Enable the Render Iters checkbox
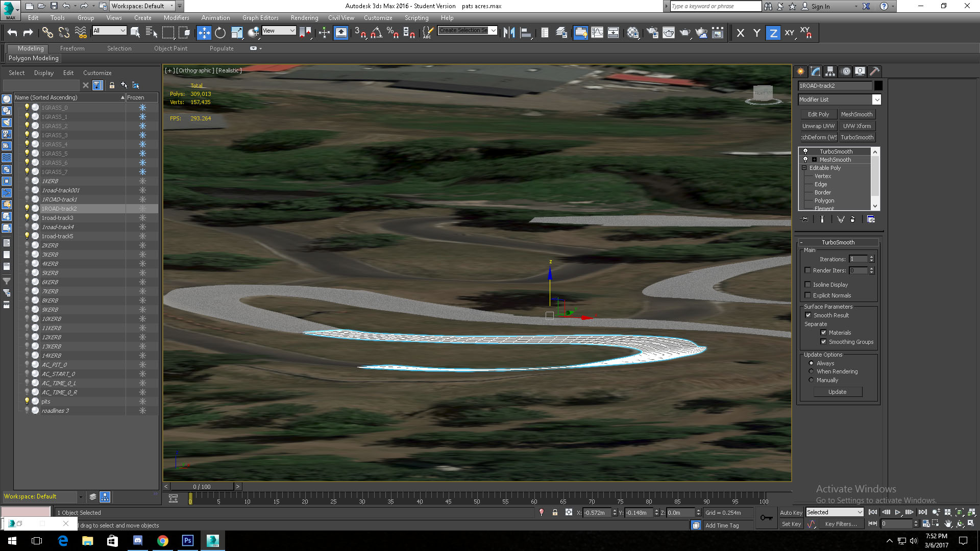Screen dimensions: 980x551 point(807,270)
